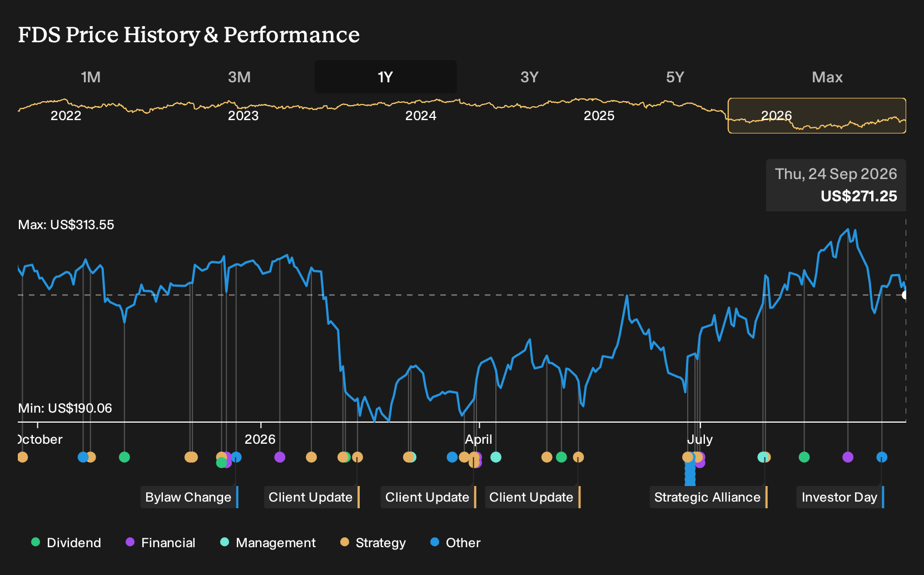Click the orange Strategy dot at the far left edge
Screen dimensions: 924x575
pos(22,457)
